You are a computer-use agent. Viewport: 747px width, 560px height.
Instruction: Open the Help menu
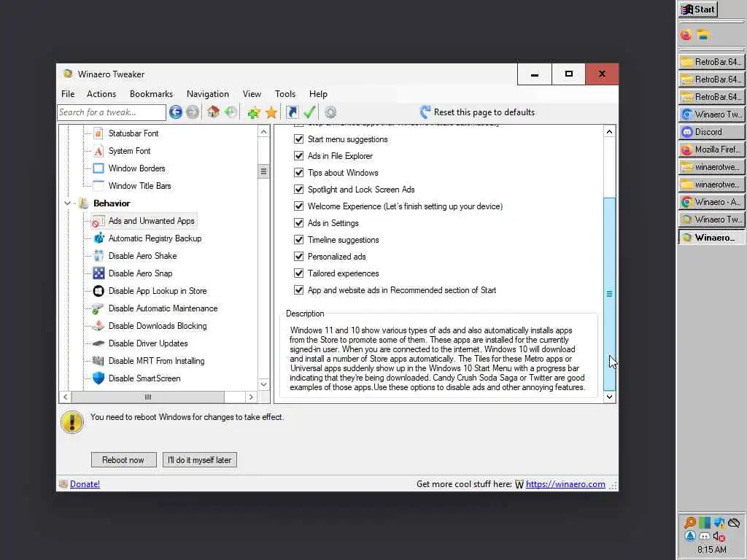pyautogui.click(x=318, y=94)
